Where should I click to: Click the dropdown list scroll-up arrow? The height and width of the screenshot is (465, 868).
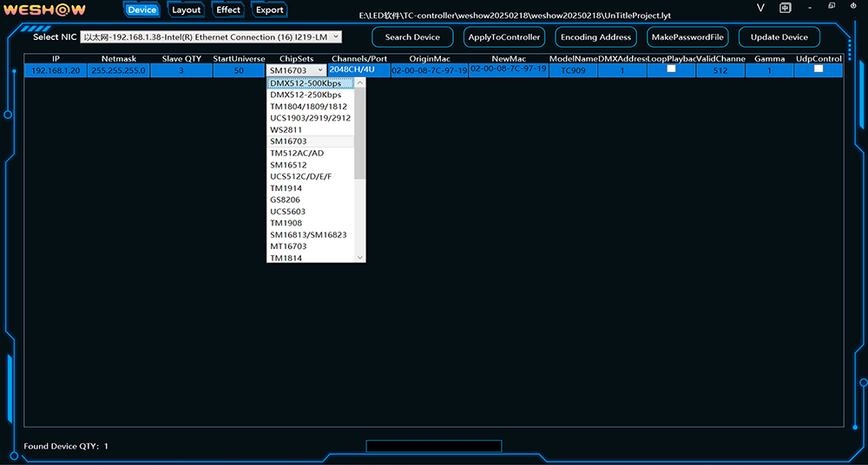pyautogui.click(x=360, y=83)
